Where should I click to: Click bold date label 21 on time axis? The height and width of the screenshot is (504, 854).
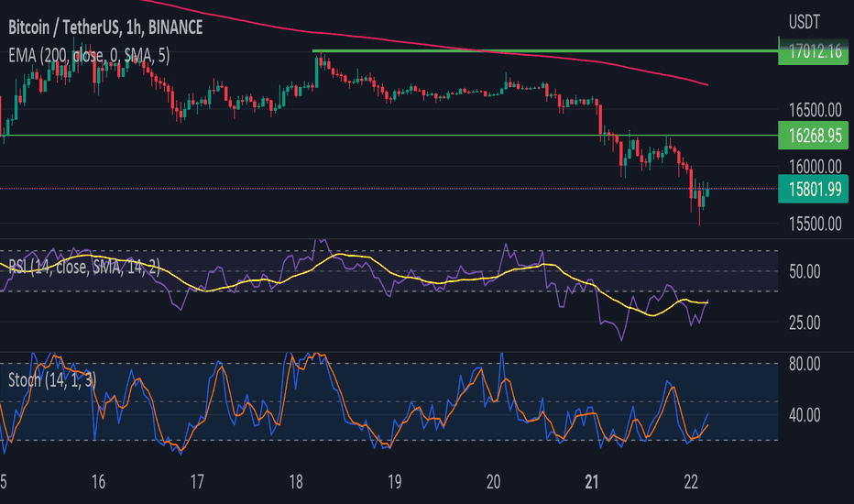pos(592,482)
